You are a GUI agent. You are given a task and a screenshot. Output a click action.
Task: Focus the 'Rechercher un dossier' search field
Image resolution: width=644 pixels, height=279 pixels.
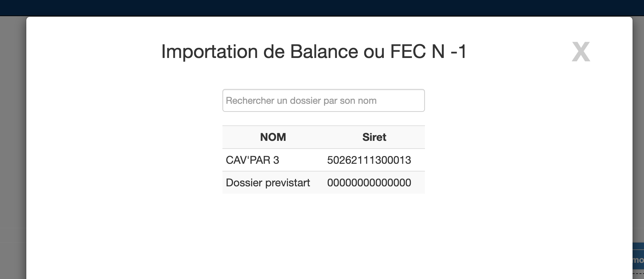(323, 100)
